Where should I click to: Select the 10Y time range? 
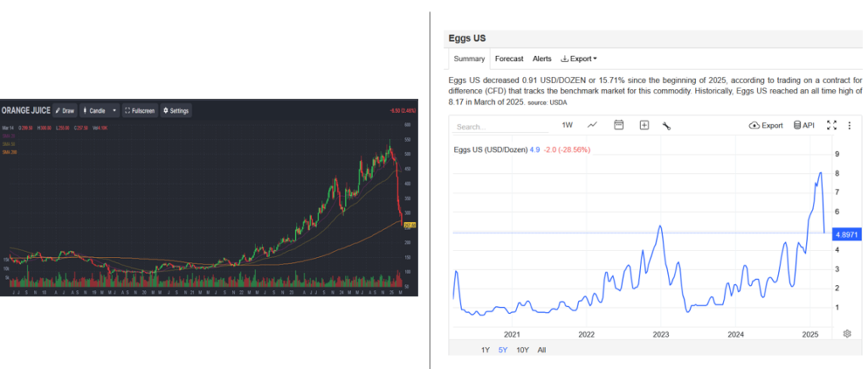(x=522, y=349)
